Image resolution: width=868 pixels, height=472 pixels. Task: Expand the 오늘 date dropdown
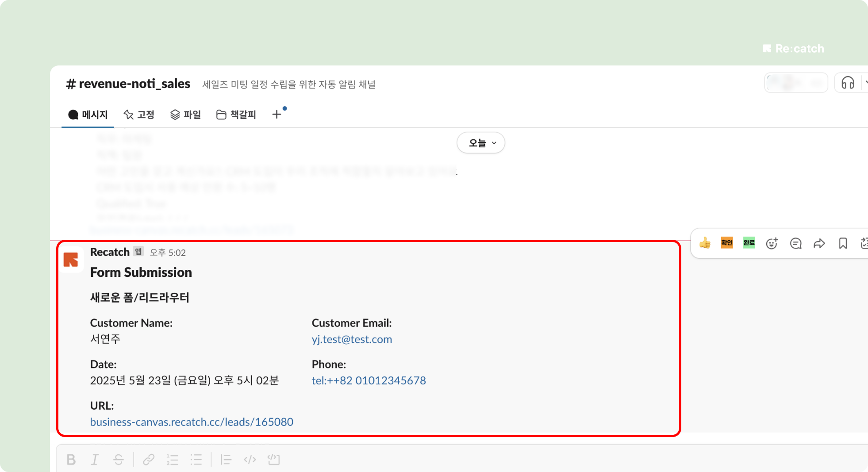tap(481, 143)
